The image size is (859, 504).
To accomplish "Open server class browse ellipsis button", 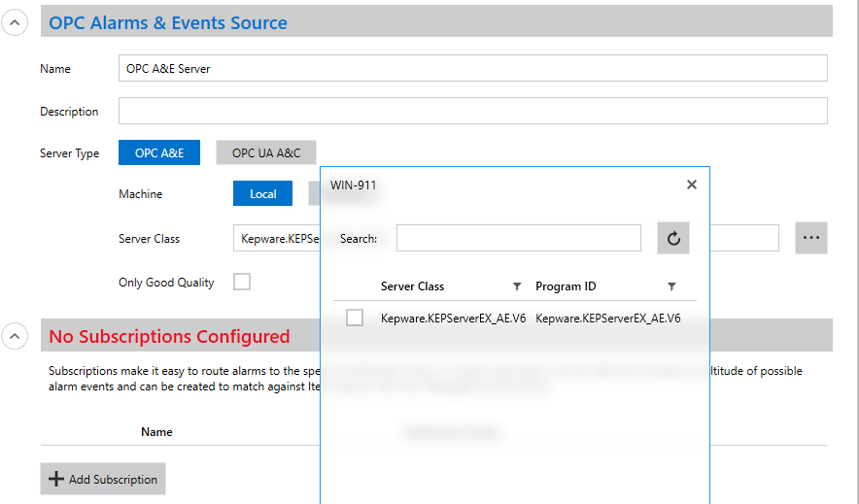I will [810, 238].
